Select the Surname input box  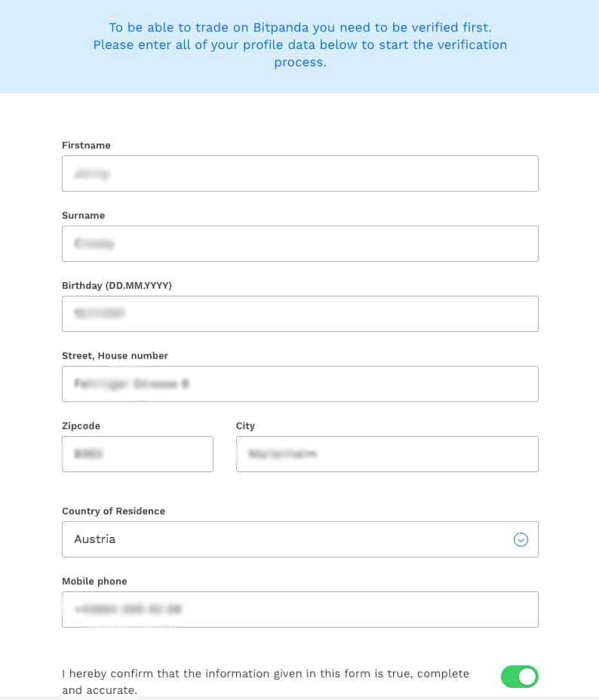click(300, 243)
